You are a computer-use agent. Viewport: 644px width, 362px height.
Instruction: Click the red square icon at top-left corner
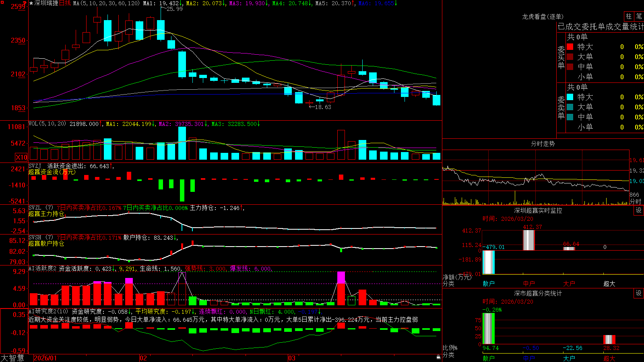pyautogui.click(x=2, y=2)
